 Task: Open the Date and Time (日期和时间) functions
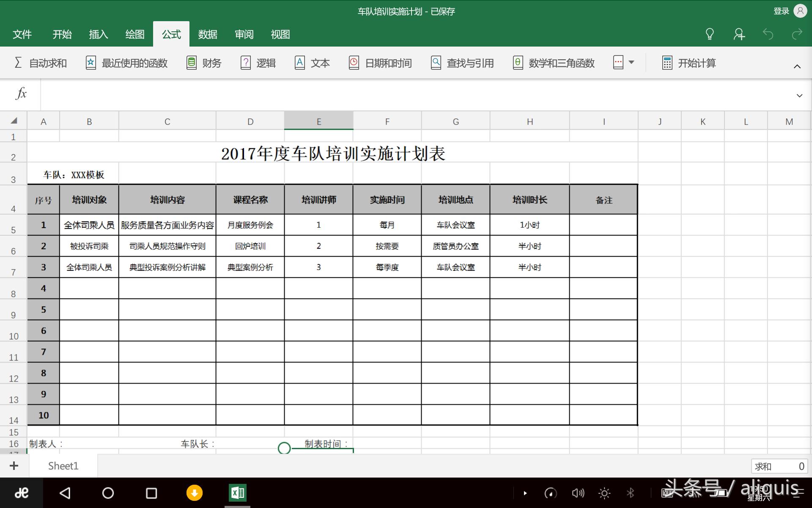[x=379, y=63]
